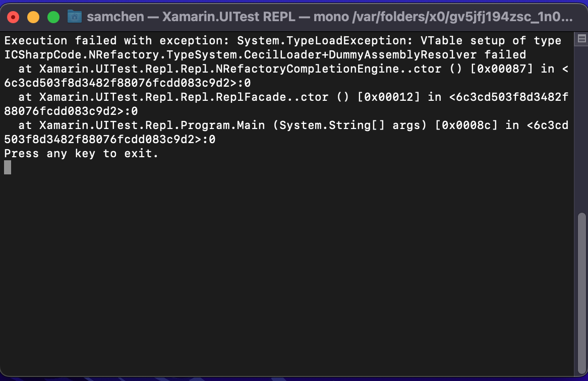
Task: Click the home folder proxy icon in title bar
Action: point(75,17)
